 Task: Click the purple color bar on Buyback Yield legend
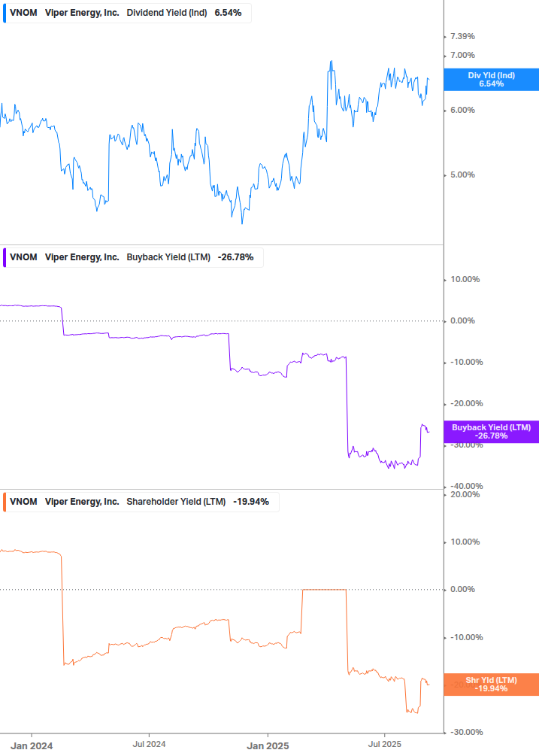pyautogui.click(x=5, y=257)
